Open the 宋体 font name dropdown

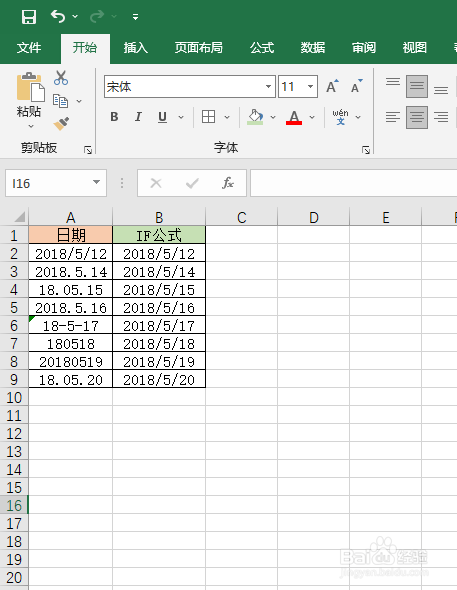(x=268, y=87)
